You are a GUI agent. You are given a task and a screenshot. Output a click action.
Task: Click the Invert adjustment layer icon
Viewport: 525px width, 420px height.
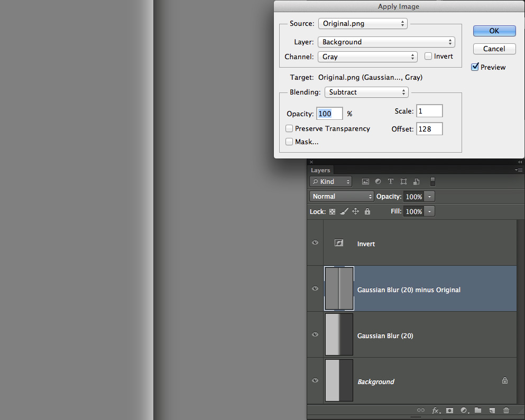339,243
